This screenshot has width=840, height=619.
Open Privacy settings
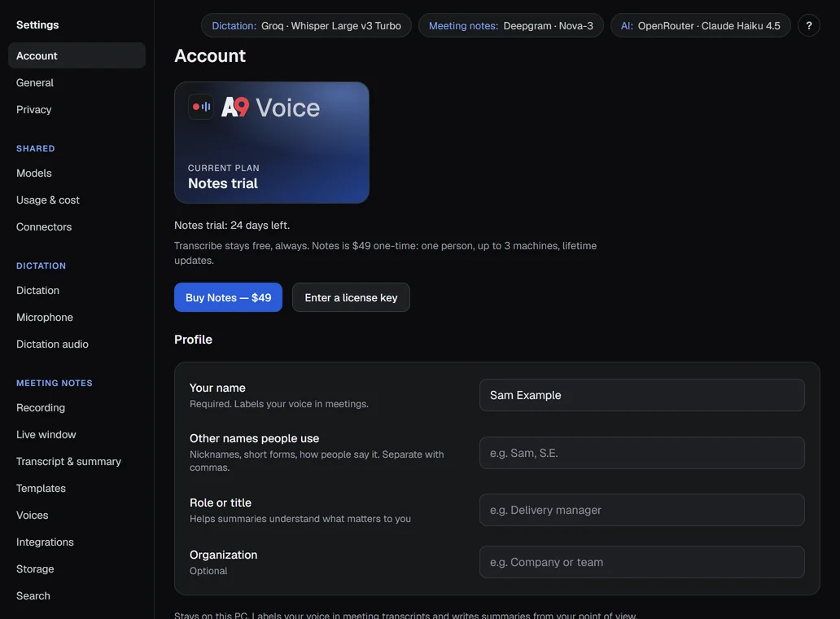[x=33, y=109]
